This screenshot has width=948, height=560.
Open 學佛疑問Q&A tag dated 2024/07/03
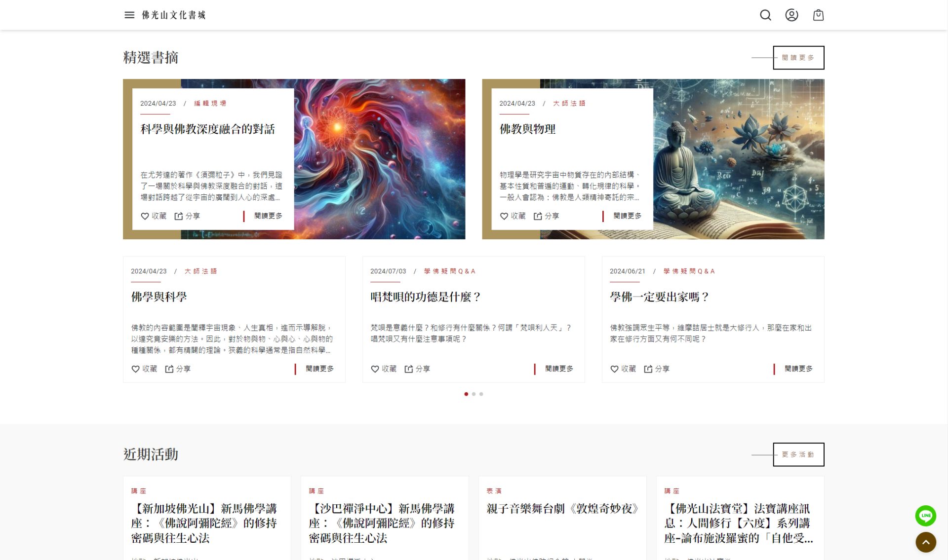coord(450,271)
